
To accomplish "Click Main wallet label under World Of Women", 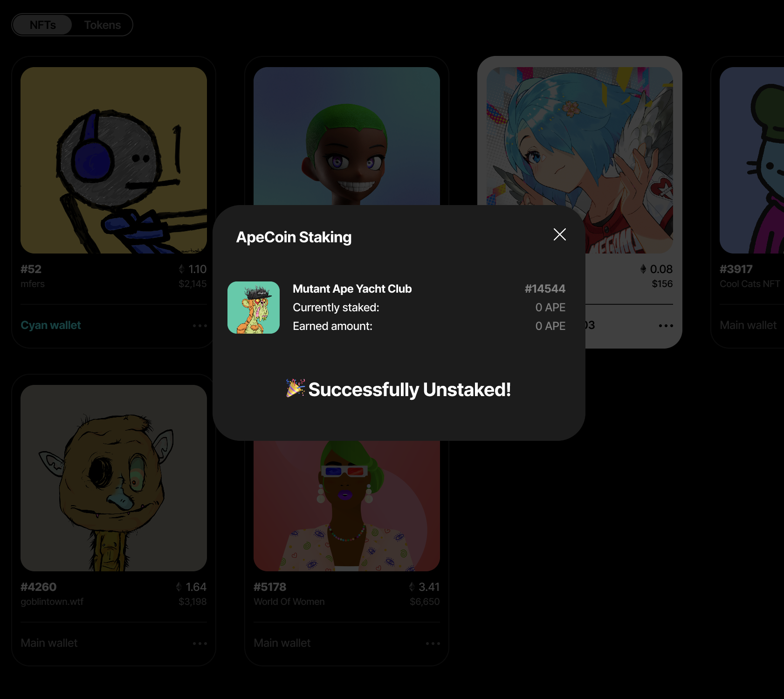I will (282, 643).
